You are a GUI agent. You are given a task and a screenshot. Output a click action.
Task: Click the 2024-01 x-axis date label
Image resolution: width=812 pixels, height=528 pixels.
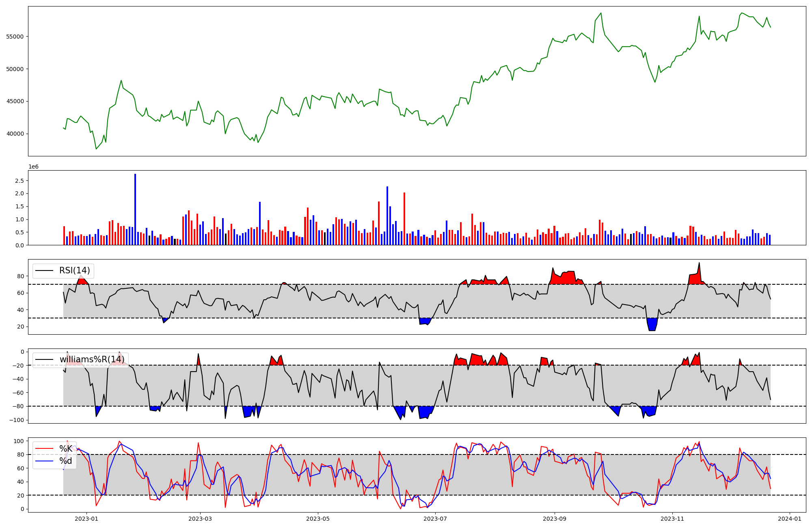[789, 518]
